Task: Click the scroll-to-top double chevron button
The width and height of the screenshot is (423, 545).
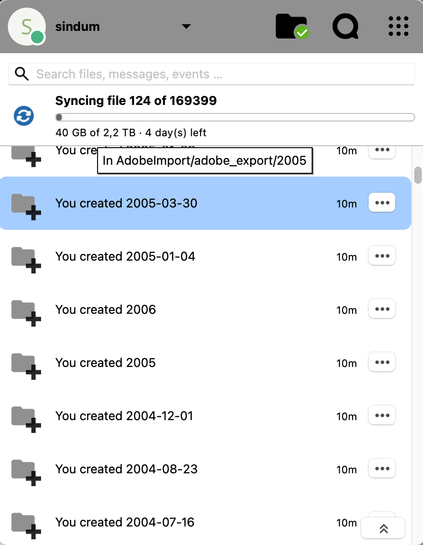Action: (x=383, y=529)
